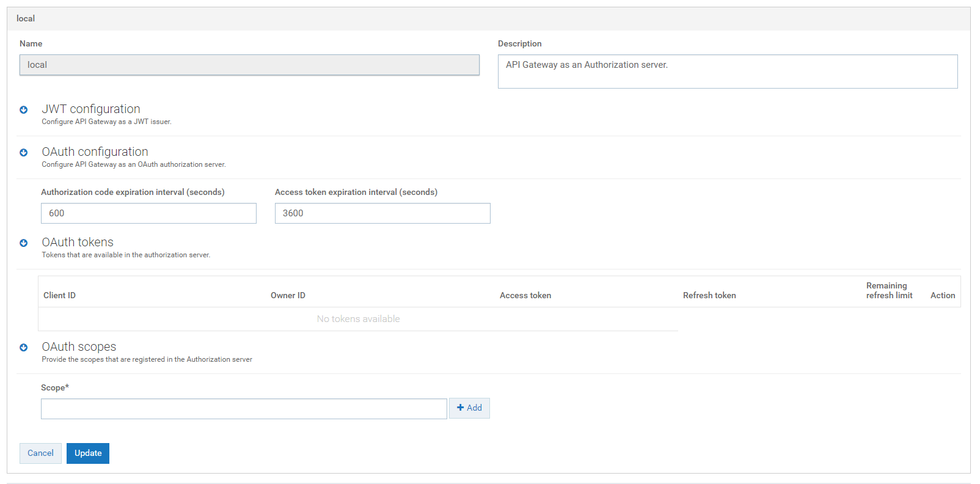
Task: Click the OAuth configuration heading text
Action: coord(95,152)
